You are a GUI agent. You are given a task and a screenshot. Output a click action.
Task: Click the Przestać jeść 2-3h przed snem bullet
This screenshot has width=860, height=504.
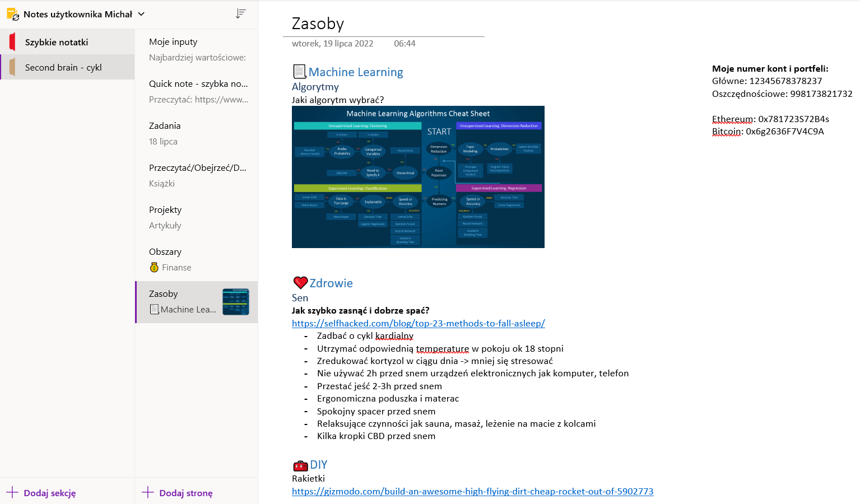click(379, 386)
